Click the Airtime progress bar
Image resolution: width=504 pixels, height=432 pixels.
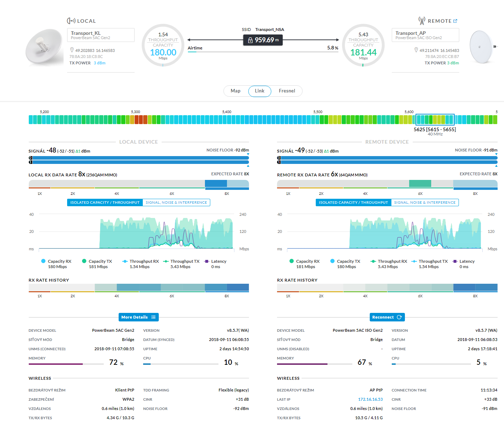coord(263,52)
